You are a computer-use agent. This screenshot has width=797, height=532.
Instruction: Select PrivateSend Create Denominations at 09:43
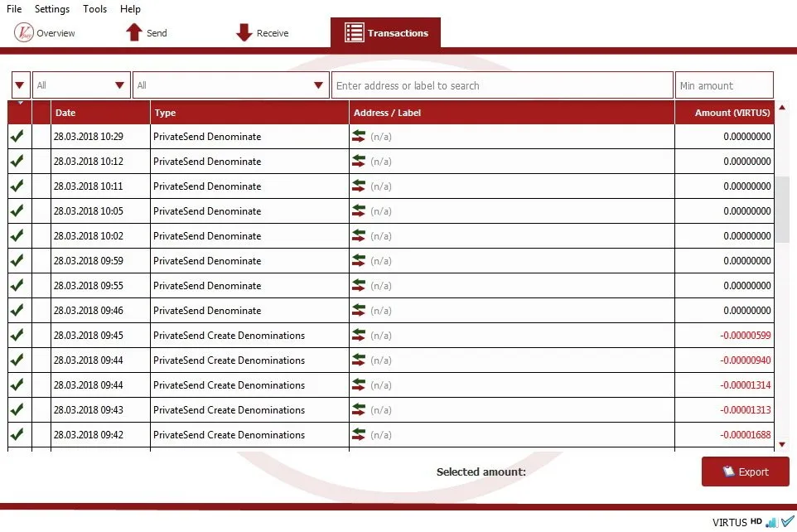[x=249, y=409]
